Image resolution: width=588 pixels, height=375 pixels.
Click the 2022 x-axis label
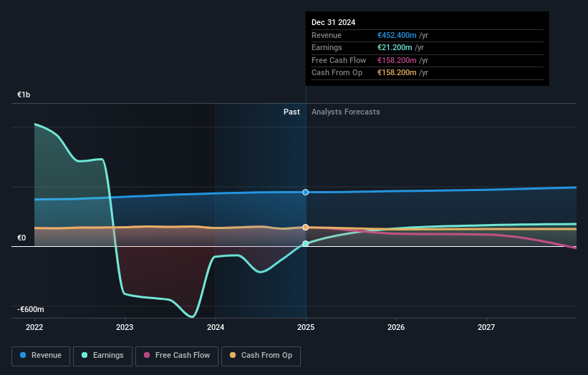(34, 327)
